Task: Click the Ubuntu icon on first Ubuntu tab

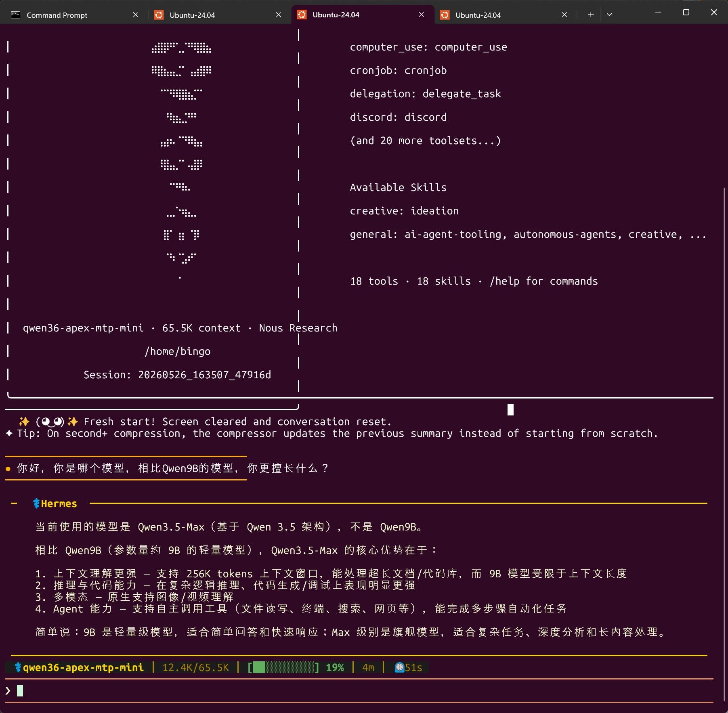Action: coord(159,15)
